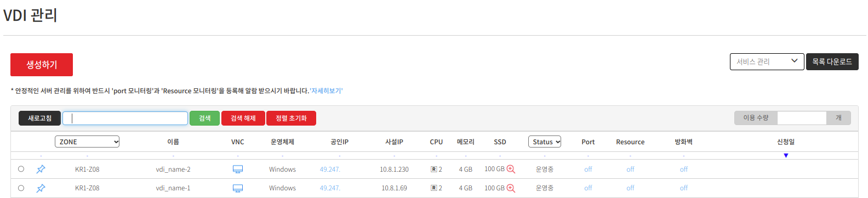
Task: Click the blue sort arrow under 신청일
Action: click(786, 156)
